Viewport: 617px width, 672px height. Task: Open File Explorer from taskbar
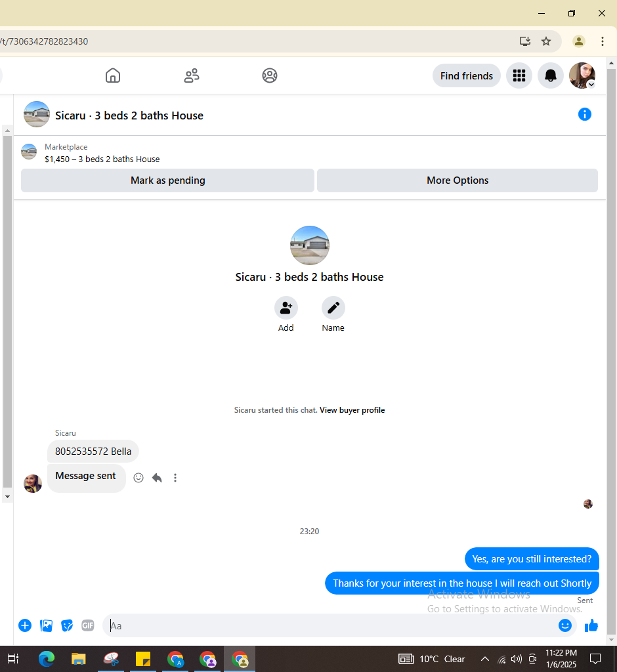click(79, 659)
